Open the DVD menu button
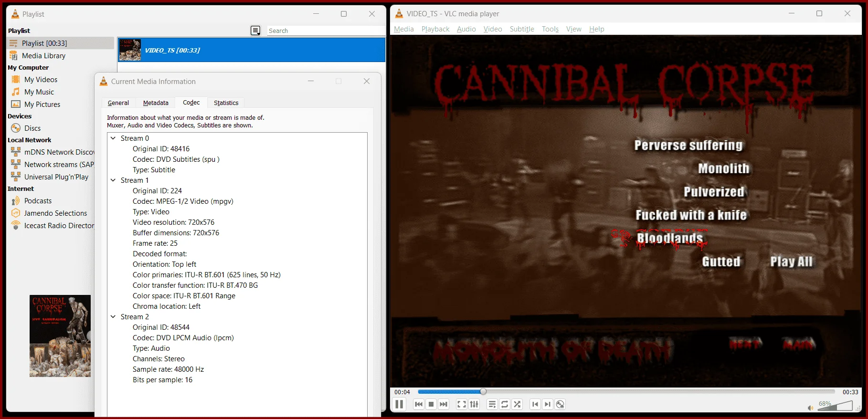The width and height of the screenshot is (868, 419). coord(560,404)
